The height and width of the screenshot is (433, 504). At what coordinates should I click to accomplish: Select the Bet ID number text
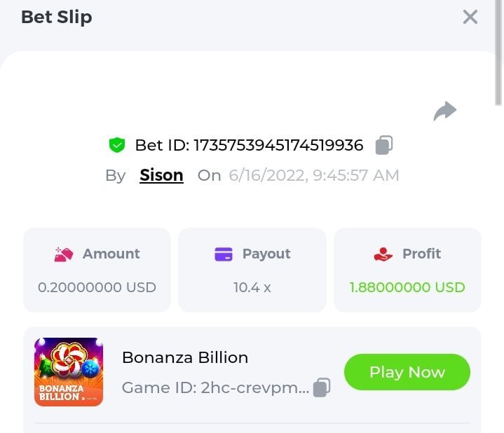[x=278, y=145]
